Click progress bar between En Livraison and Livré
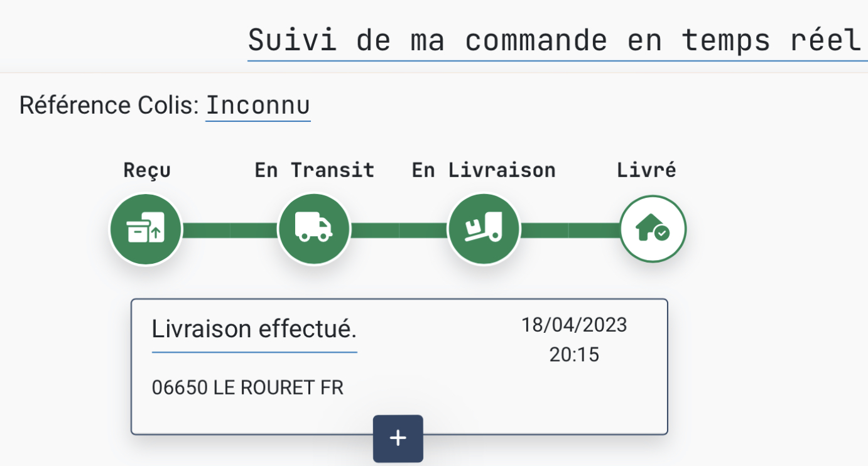Image resolution: width=868 pixels, height=466 pixels. [x=569, y=230]
